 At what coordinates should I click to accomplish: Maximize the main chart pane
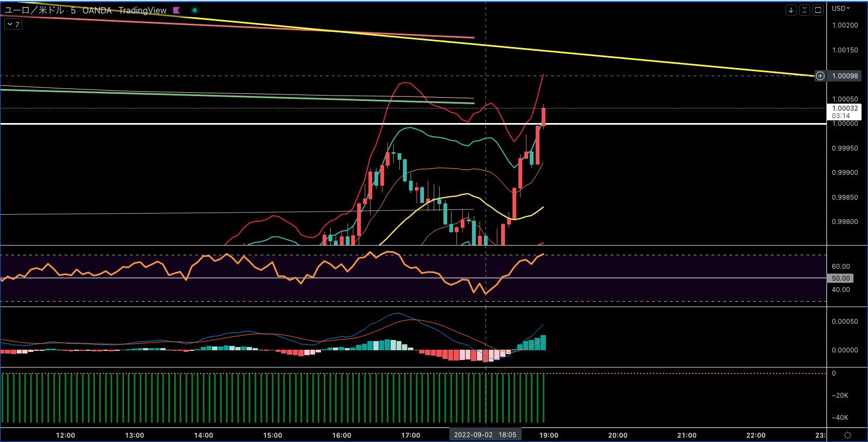(x=818, y=10)
